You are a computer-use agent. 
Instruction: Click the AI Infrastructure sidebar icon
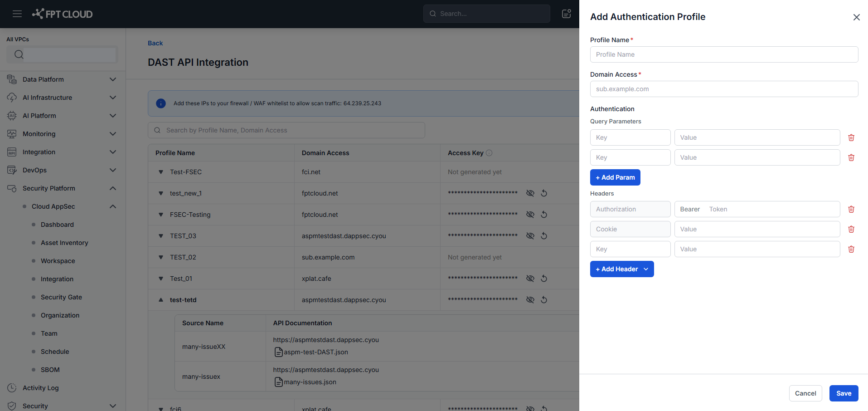point(12,98)
